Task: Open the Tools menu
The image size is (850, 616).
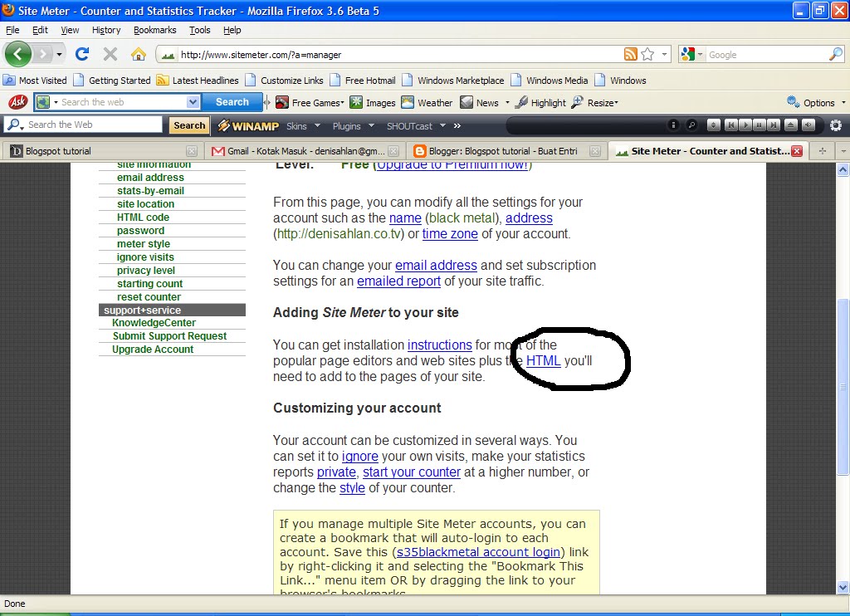Action: 199,30
